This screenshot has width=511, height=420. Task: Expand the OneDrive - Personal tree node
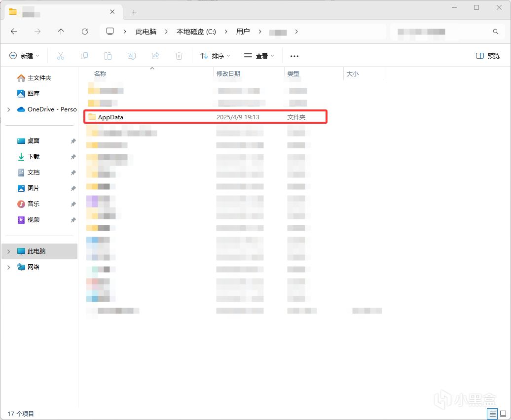pos(9,110)
